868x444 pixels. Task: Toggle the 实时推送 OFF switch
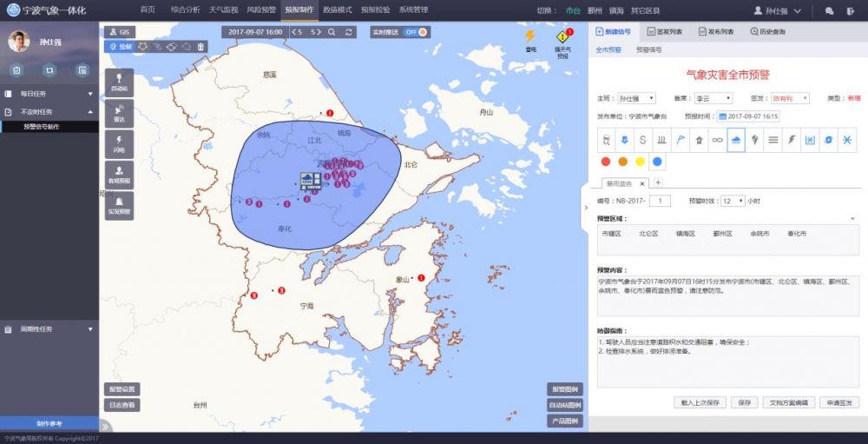click(x=418, y=32)
